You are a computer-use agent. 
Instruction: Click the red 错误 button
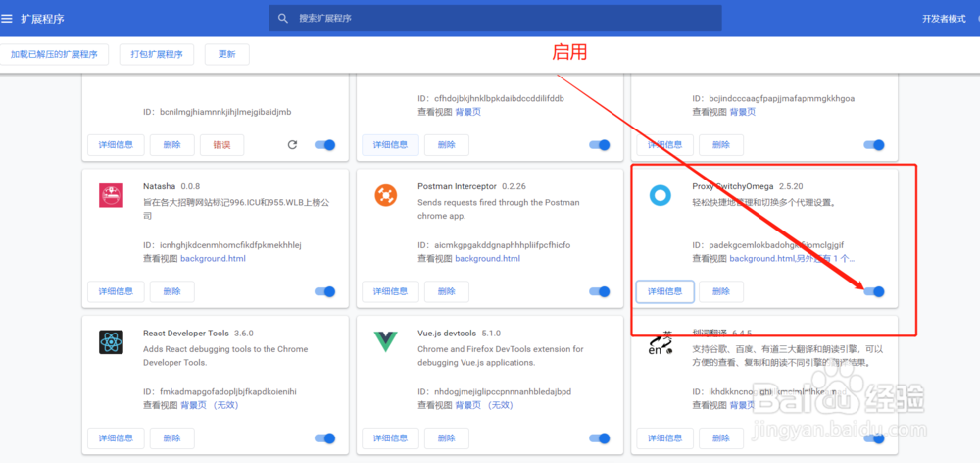click(x=221, y=145)
